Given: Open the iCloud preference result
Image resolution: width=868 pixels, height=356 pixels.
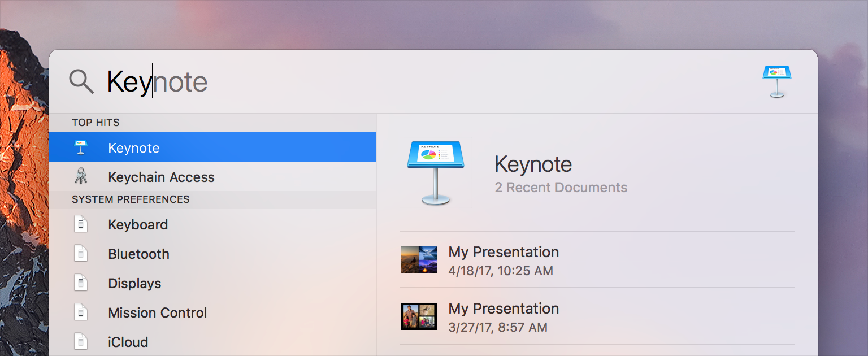Looking at the screenshot, I should tap(128, 342).
